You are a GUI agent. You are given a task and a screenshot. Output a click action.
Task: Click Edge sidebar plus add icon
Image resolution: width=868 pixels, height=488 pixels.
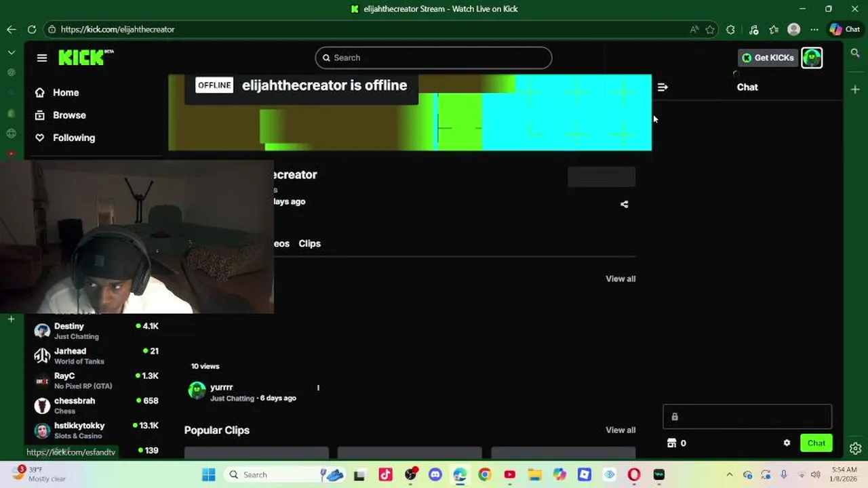coord(855,89)
